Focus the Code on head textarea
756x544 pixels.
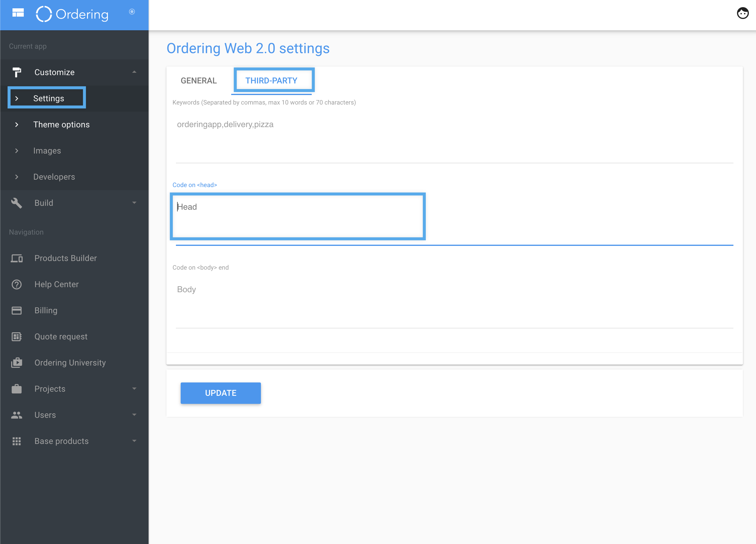[x=454, y=222]
